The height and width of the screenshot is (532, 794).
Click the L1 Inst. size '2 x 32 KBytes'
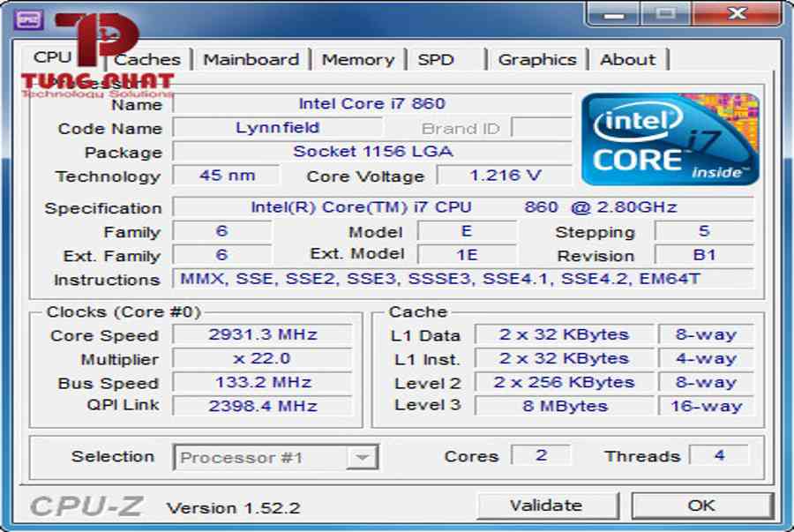point(564,358)
